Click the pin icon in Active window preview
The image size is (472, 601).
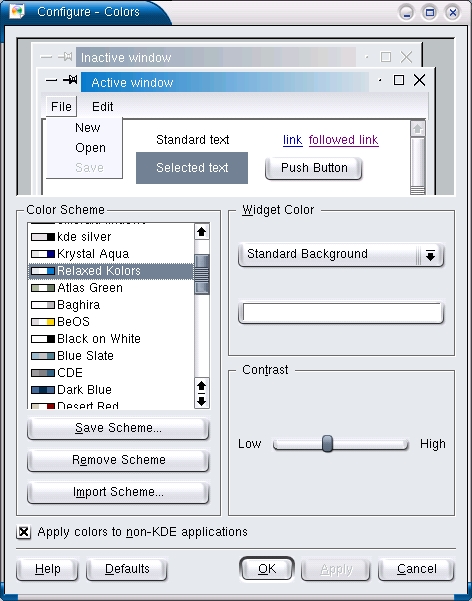click(70, 80)
